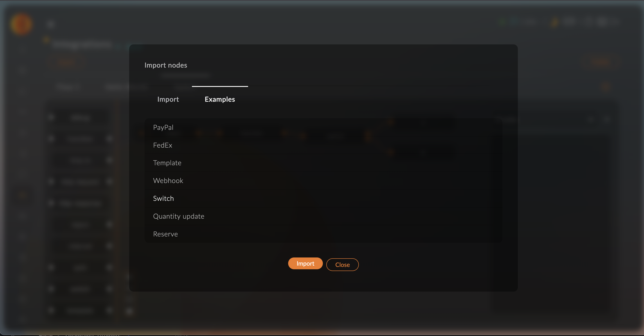
Task: Choose the Quantity update example
Action: pyautogui.click(x=178, y=216)
